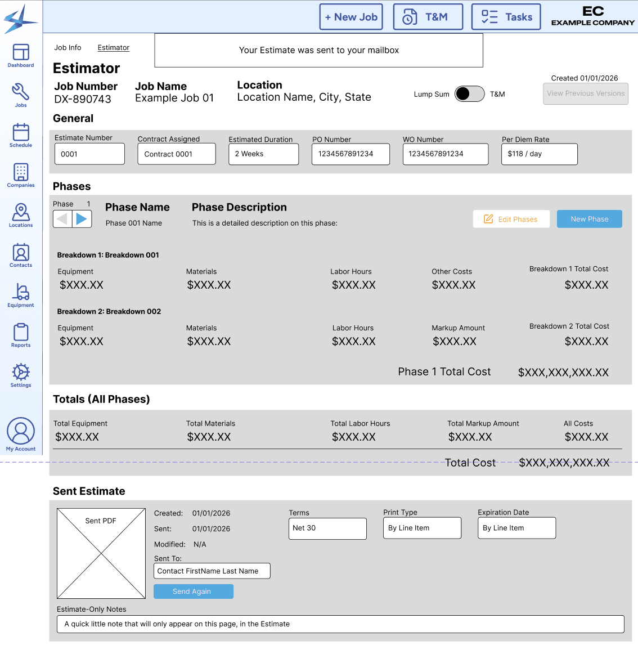Click View Previous Versions button
This screenshot has width=638, height=672.
pos(586,93)
